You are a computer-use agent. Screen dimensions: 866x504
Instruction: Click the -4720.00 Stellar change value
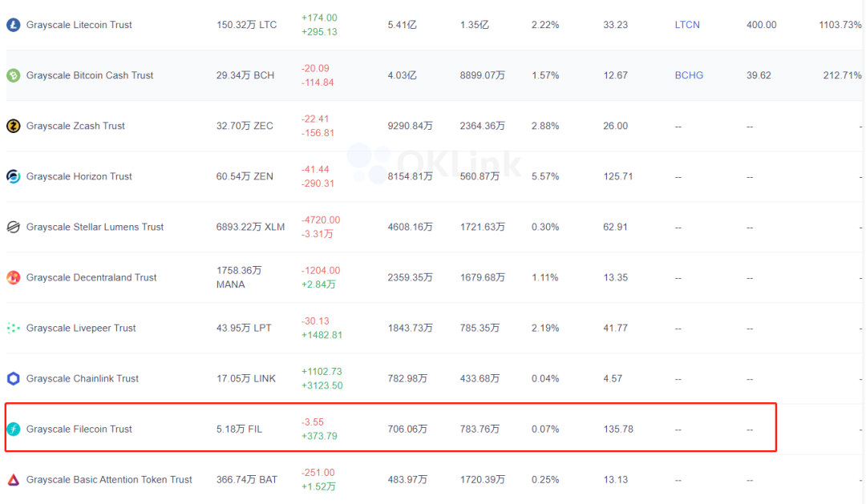(321, 220)
